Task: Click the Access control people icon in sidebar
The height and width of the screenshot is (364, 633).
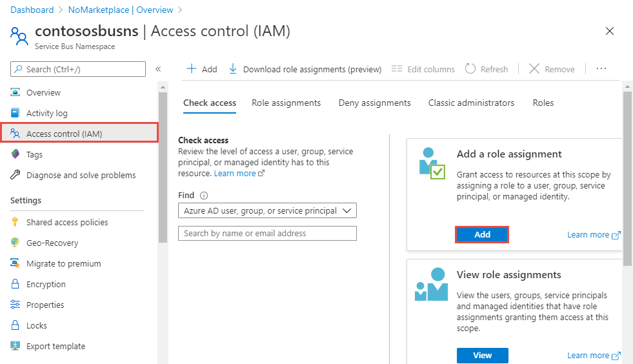Action: tap(15, 134)
